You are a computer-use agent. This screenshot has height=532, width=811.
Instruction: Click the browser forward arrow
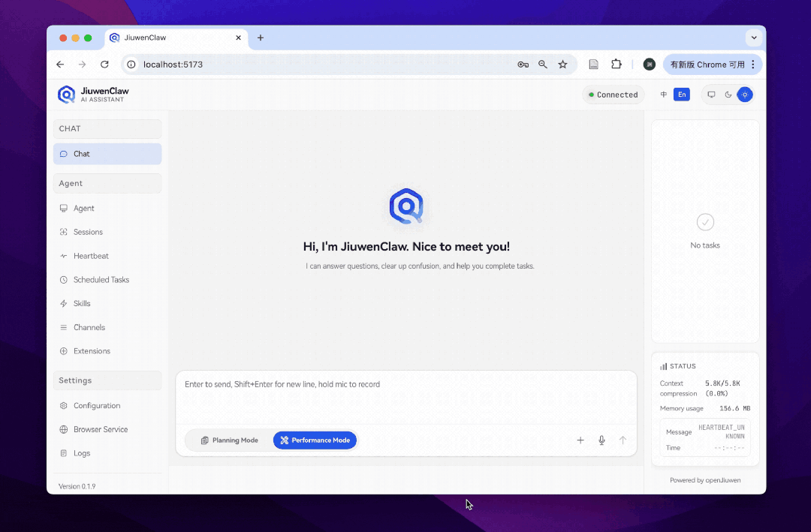pyautogui.click(x=83, y=64)
